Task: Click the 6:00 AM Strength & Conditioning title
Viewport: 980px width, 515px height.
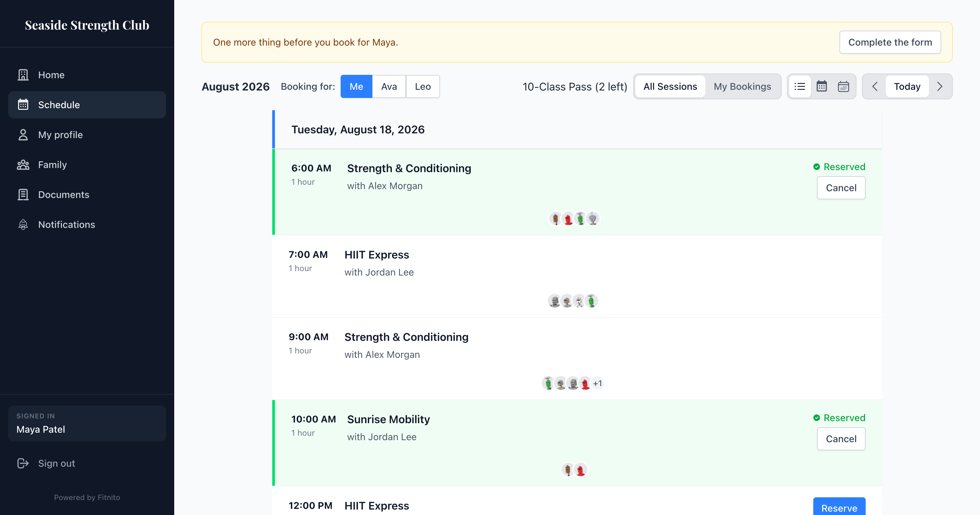Action: tap(409, 168)
